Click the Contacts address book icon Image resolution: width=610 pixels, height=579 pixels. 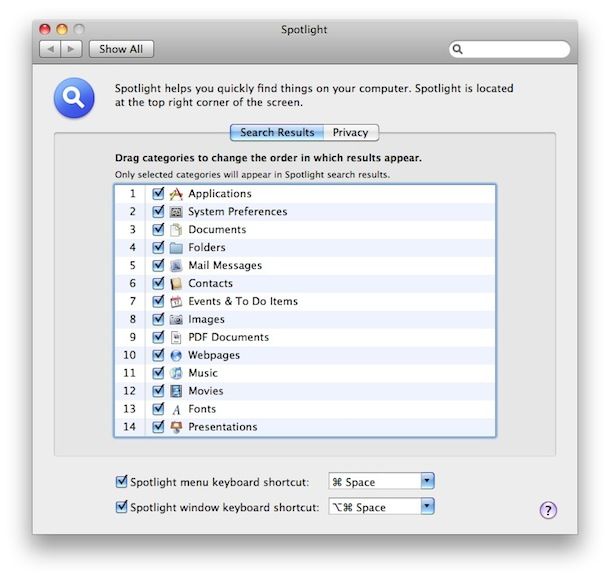(176, 283)
